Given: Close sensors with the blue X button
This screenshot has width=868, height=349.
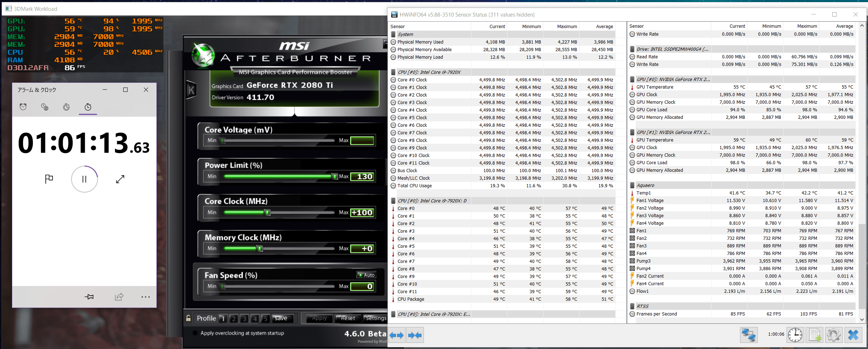Looking at the screenshot, I should pyautogui.click(x=853, y=335).
